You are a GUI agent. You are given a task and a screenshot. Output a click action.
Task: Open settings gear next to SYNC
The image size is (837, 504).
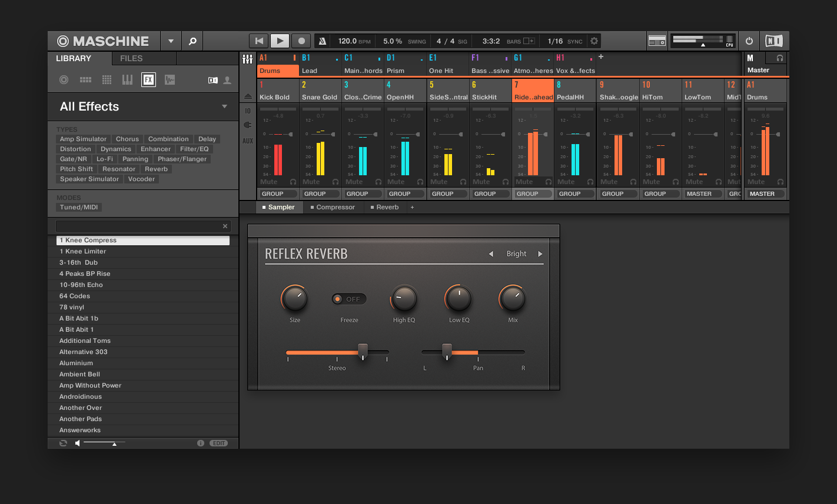tap(594, 41)
